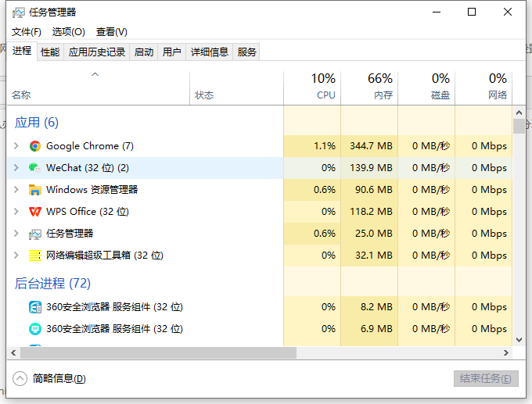Click the WeChat app icon
532x404 pixels.
[x=34, y=168]
